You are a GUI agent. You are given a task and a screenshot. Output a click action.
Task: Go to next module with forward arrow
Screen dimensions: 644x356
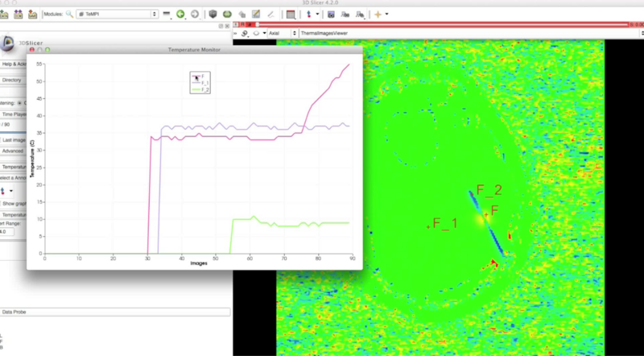(x=195, y=14)
